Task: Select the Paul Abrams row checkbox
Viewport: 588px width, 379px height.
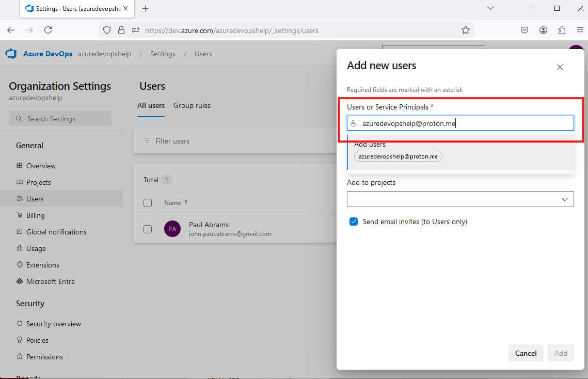Action: click(148, 229)
